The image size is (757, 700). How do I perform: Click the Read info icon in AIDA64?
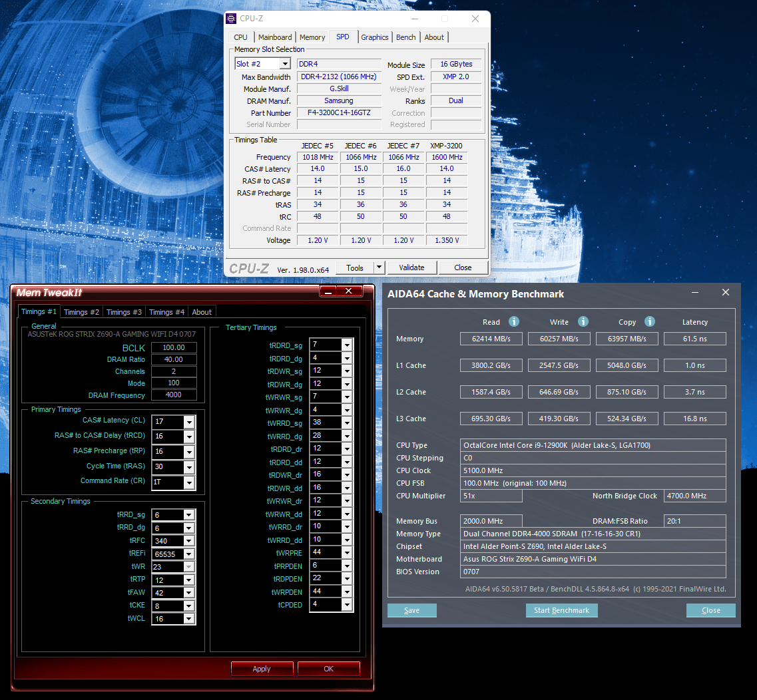click(514, 321)
